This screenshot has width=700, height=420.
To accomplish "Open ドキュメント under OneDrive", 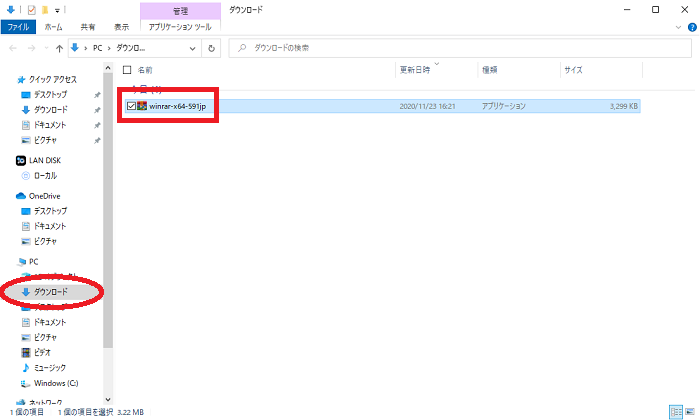I will pyautogui.click(x=50, y=226).
